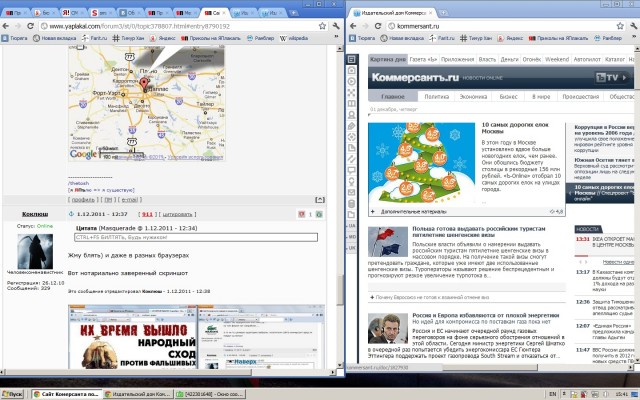This screenshot has width=640, height=400.
Task: Open Автопилот in Kommersant top menu
Action: 587,59
